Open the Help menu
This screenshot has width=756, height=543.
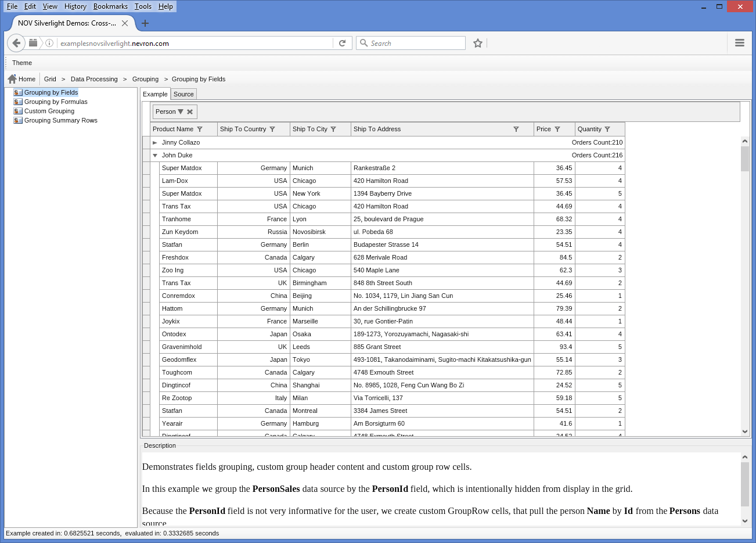coord(165,6)
